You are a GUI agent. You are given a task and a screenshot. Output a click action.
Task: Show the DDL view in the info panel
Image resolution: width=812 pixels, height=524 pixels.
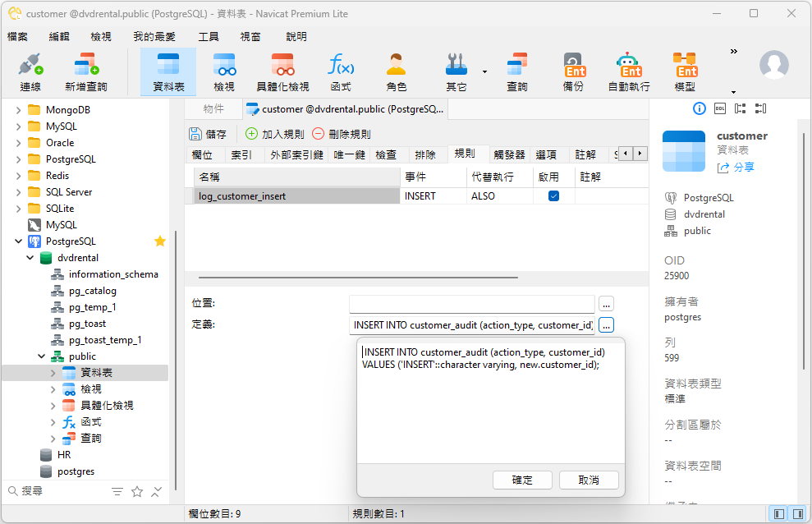719,108
